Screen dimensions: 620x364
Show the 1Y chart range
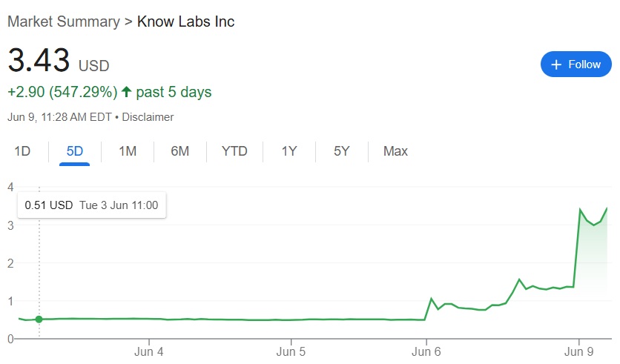(x=289, y=151)
